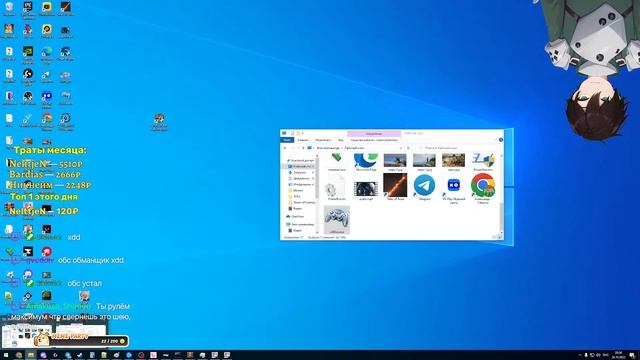Click Explorer Back navigation arrow

click(285, 148)
